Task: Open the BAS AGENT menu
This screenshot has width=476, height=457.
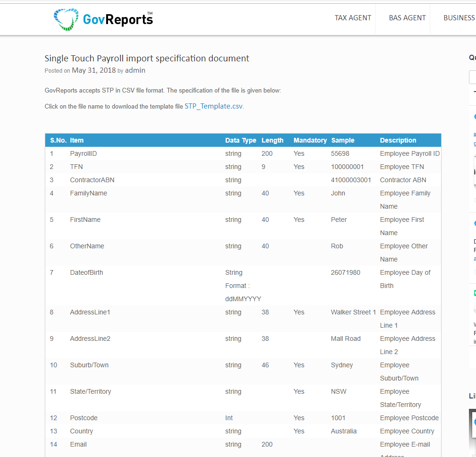Action: tap(407, 18)
